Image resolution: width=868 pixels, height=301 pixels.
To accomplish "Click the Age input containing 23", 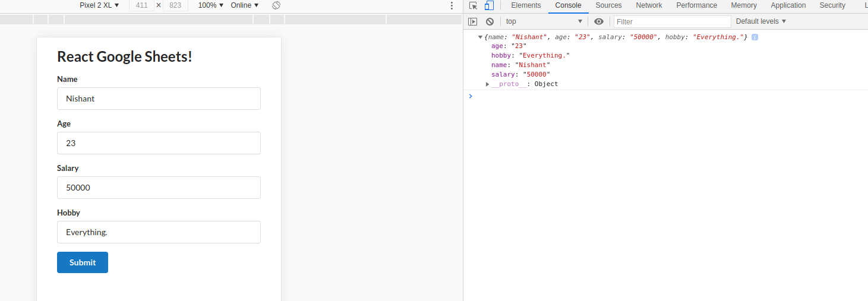I will pyautogui.click(x=159, y=143).
